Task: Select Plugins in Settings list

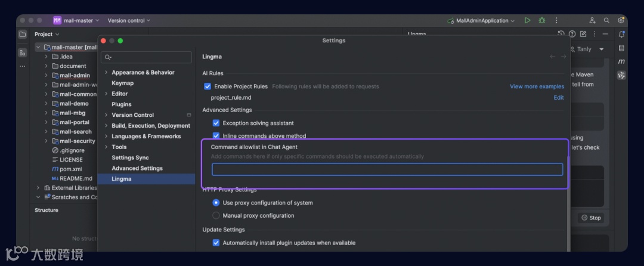Action: (122, 104)
